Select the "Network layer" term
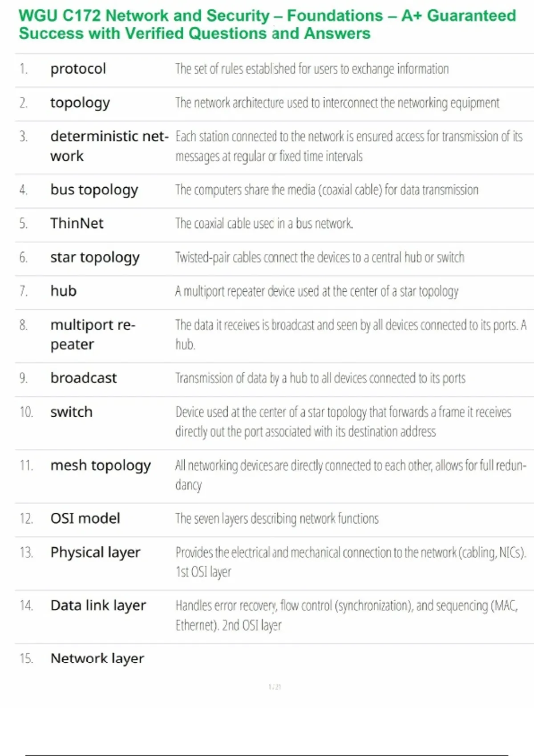This screenshot has width=534, height=756. coord(97,659)
